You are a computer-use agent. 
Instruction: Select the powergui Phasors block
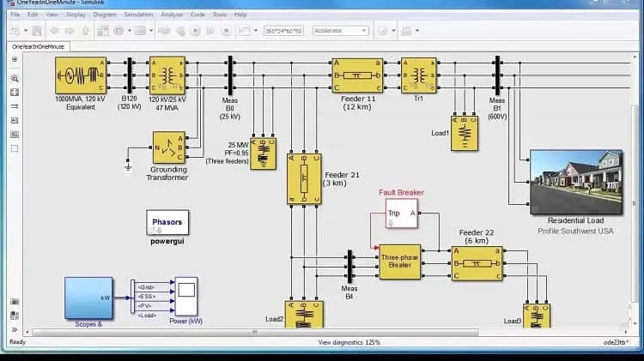[x=167, y=222]
